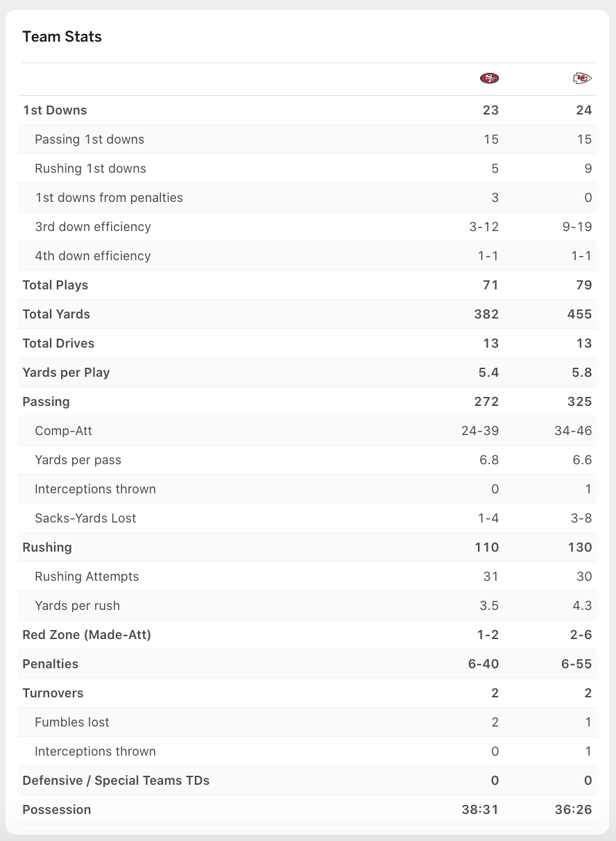Select the Total Yards value 455
This screenshot has width=616, height=841.
click(x=579, y=314)
